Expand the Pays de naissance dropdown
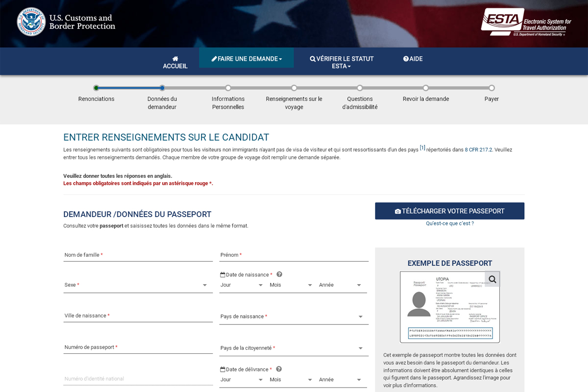The width and height of the screenshot is (588, 392). coord(294,317)
